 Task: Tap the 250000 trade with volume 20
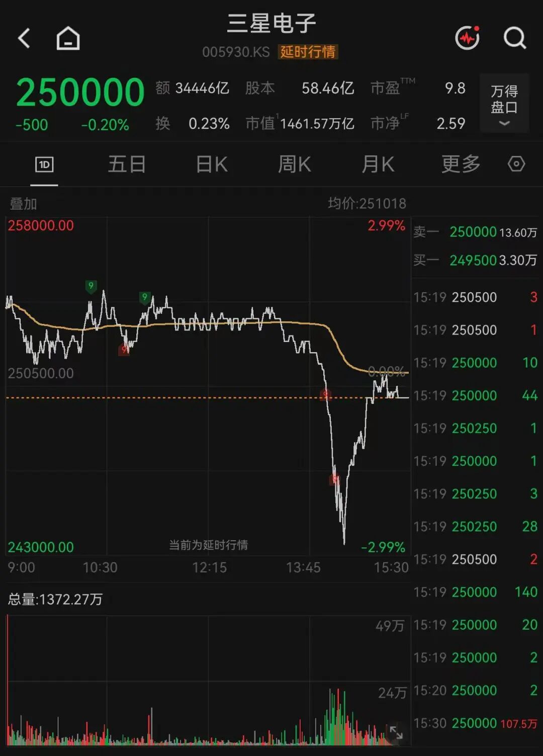click(x=475, y=625)
